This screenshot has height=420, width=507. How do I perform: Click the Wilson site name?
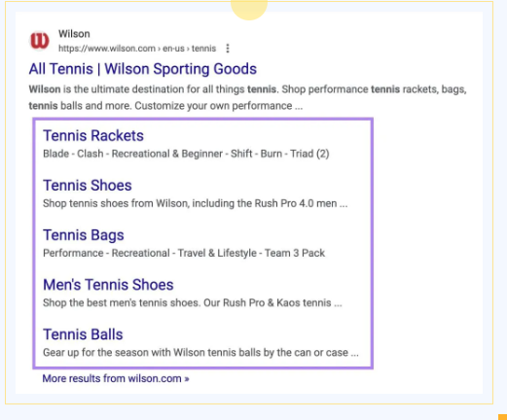coord(74,34)
